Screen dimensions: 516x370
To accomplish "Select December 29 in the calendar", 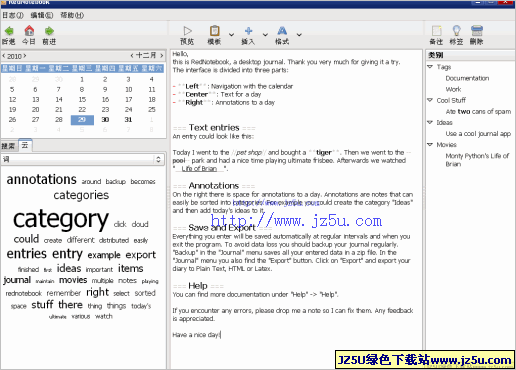I will click(82, 120).
